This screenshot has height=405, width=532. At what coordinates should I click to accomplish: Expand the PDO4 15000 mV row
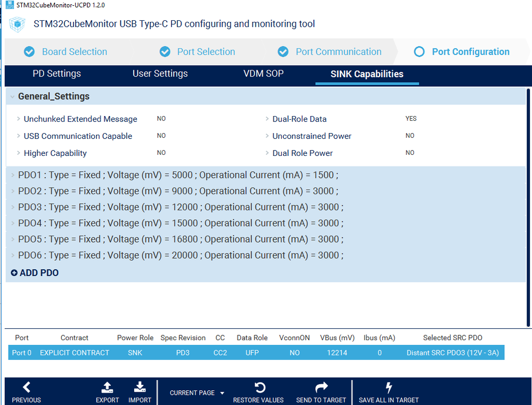(13, 223)
